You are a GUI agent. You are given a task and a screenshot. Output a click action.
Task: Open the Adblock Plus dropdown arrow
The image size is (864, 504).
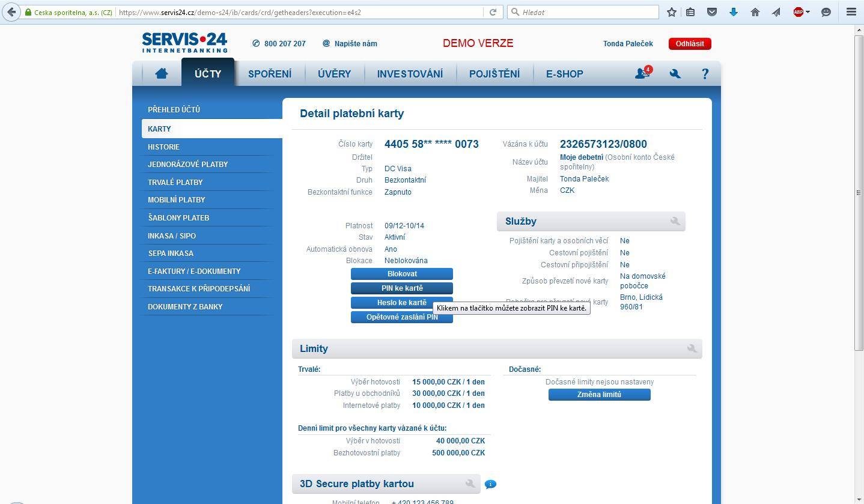pos(808,12)
